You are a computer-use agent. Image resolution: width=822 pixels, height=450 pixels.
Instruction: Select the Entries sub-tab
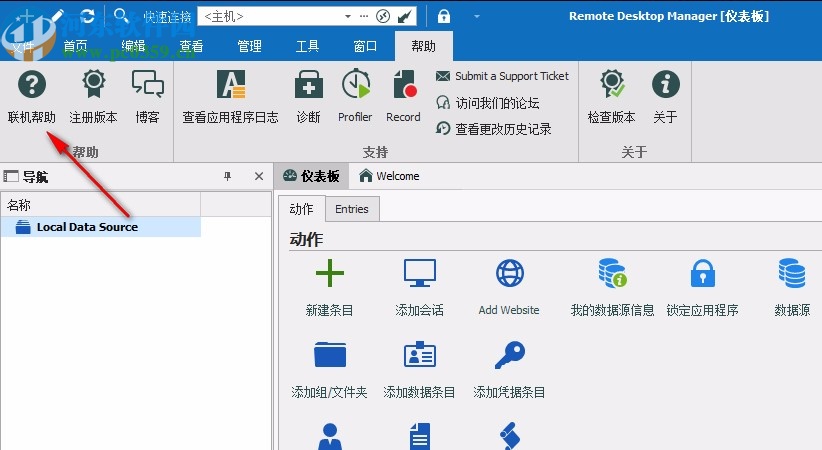352,209
